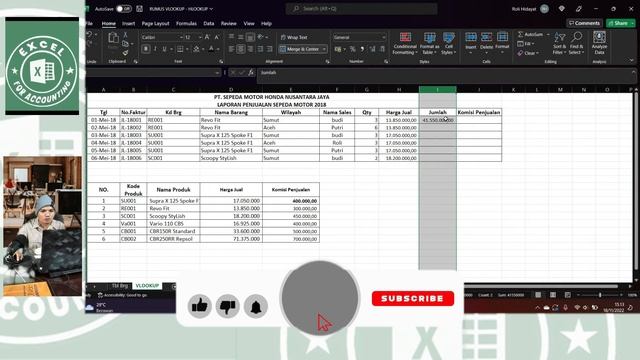This screenshot has height=360, width=640.
Task: Open the Formulas ribbon tab
Action: click(186, 24)
